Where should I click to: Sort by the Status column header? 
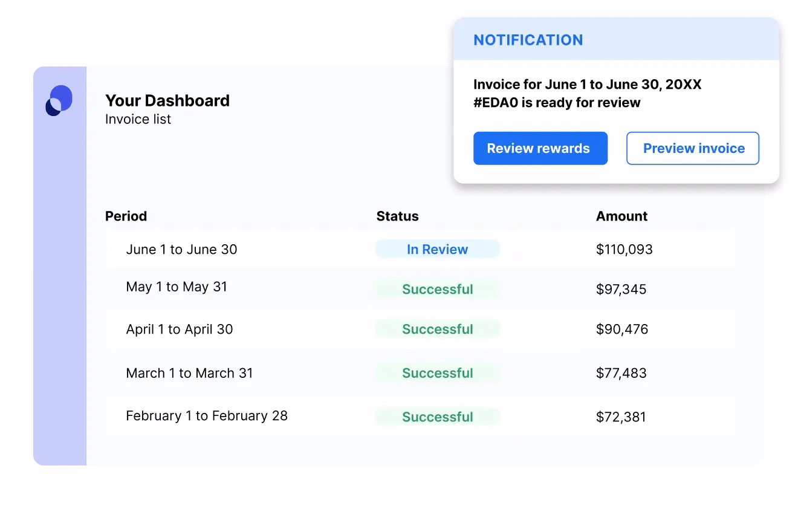(x=397, y=216)
